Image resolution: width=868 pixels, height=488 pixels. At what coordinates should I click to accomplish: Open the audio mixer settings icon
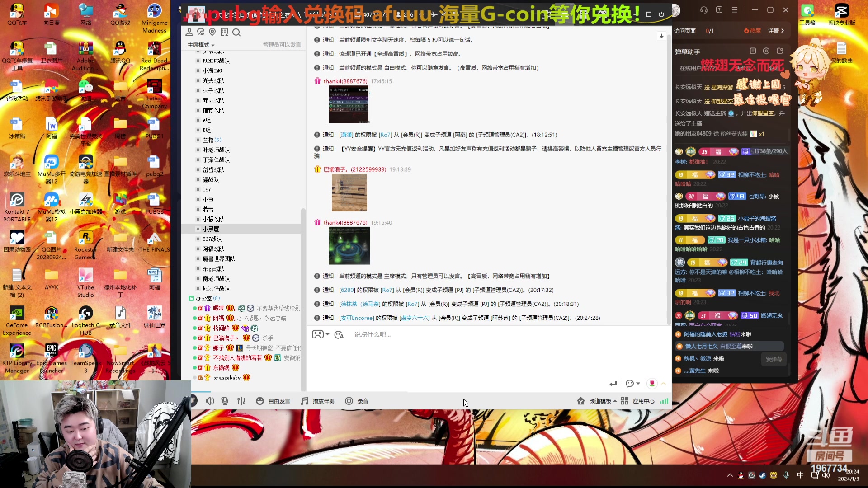point(241,401)
